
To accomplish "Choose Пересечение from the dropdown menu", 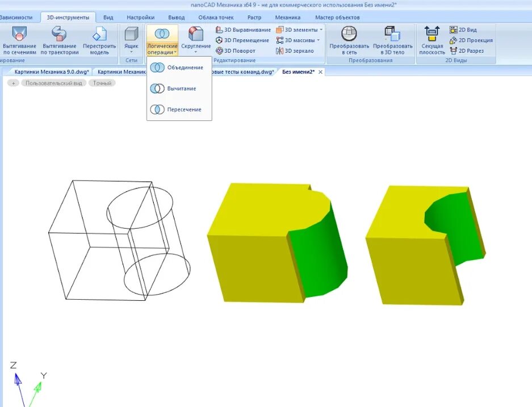I will [179, 110].
